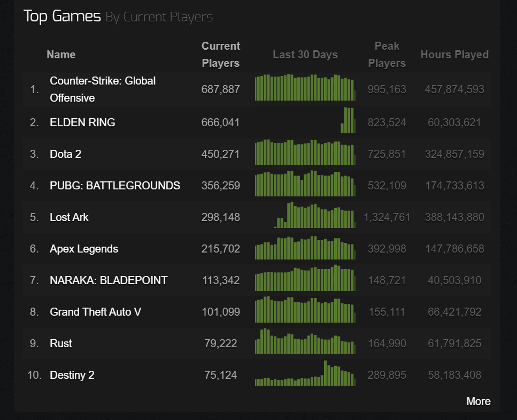Select the Destiny 2 link
Viewport: 517px width, 420px height.
(x=72, y=375)
